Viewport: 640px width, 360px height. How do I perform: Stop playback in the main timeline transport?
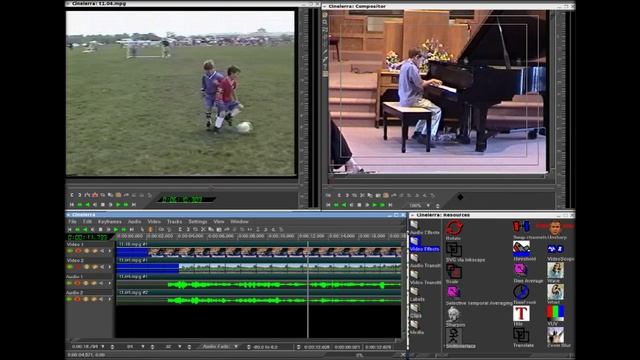tap(101, 230)
